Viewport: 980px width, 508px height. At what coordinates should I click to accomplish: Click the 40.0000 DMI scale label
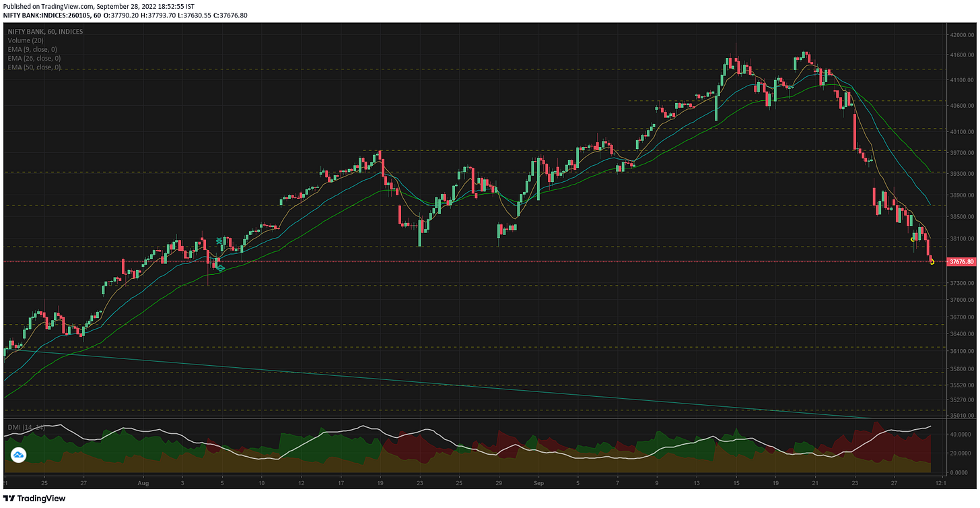coord(961,435)
